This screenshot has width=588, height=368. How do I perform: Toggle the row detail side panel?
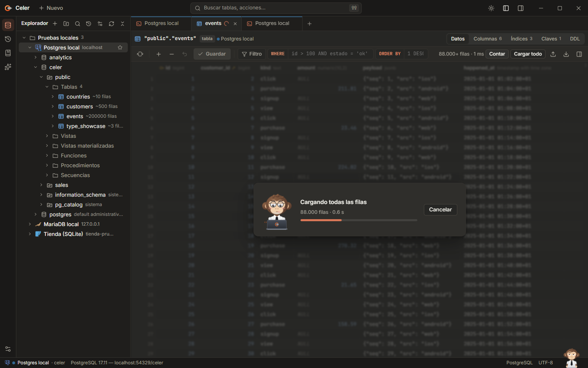(x=579, y=54)
